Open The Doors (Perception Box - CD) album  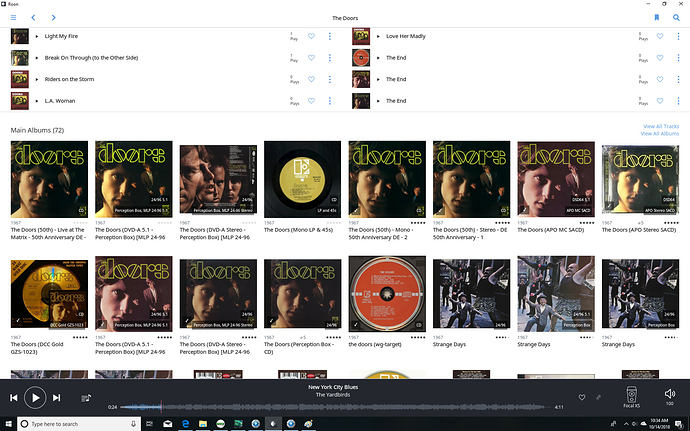pos(302,294)
